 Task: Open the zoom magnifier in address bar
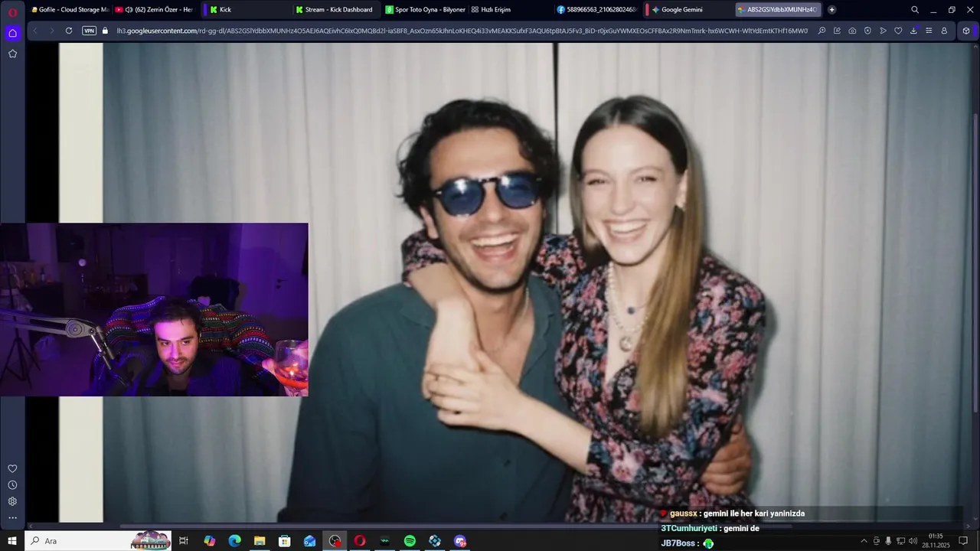pyautogui.click(x=822, y=31)
